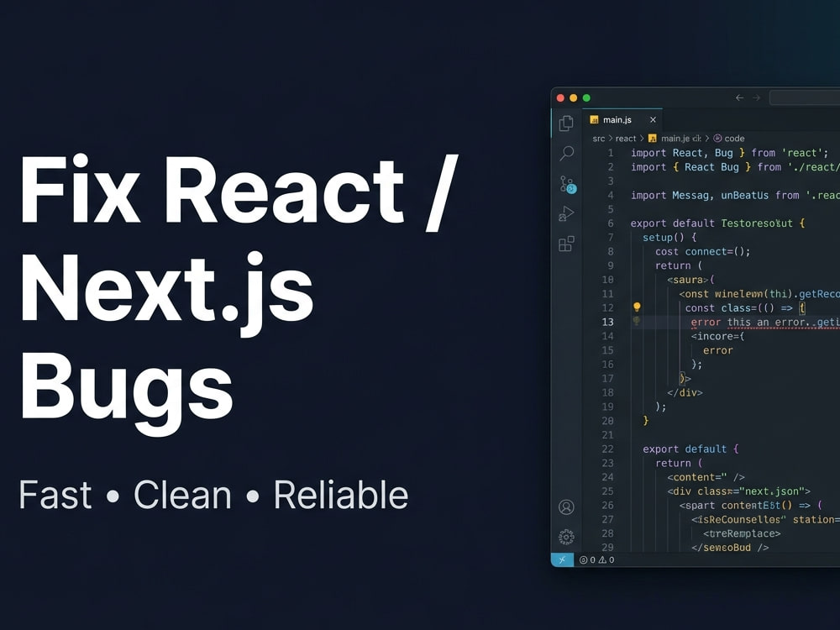Viewport: 840px width, 630px height.
Task: Click the underlined 'error this an error' line
Action: (x=765, y=322)
